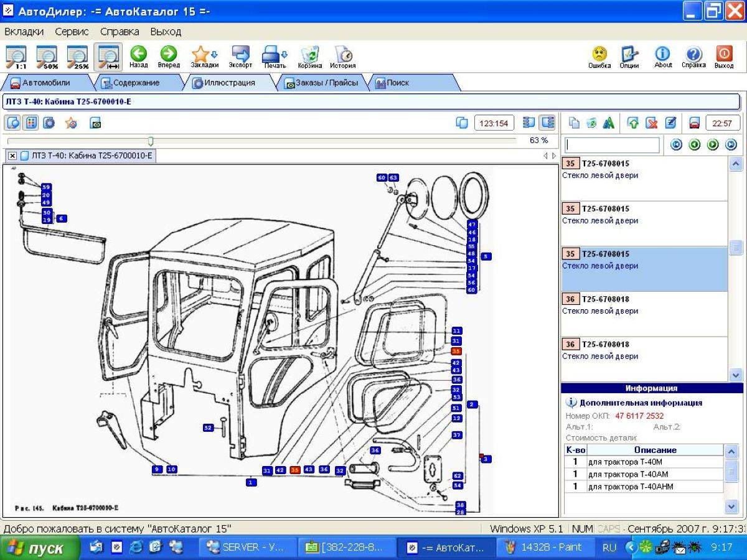Image resolution: width=747 pixels, height=560 pixels.
Task: Toggle fit-to-width zoom button
Action: pyautogui.click(x=108, y=57)
